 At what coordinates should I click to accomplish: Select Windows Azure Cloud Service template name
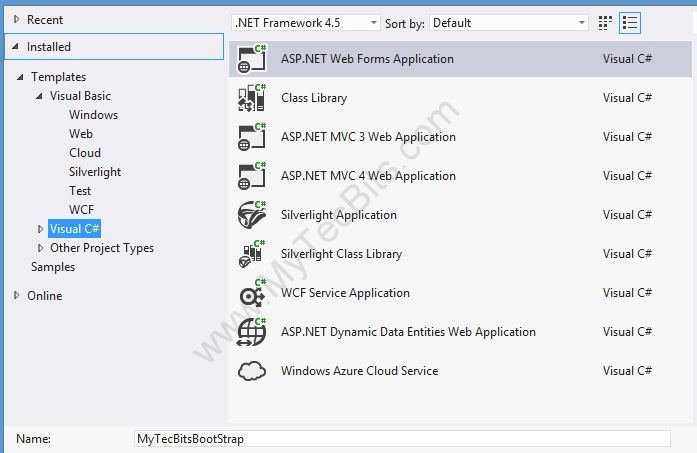(359, 371)
